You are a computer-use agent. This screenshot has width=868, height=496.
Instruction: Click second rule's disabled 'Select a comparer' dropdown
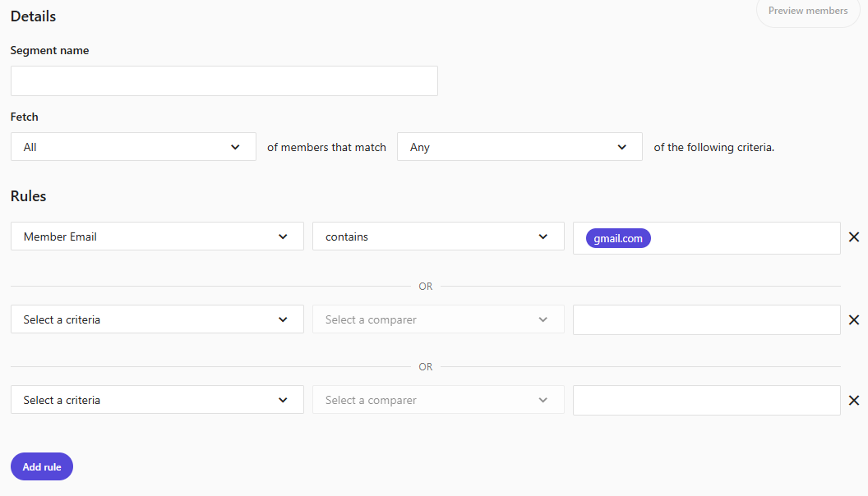pos(437,319)
